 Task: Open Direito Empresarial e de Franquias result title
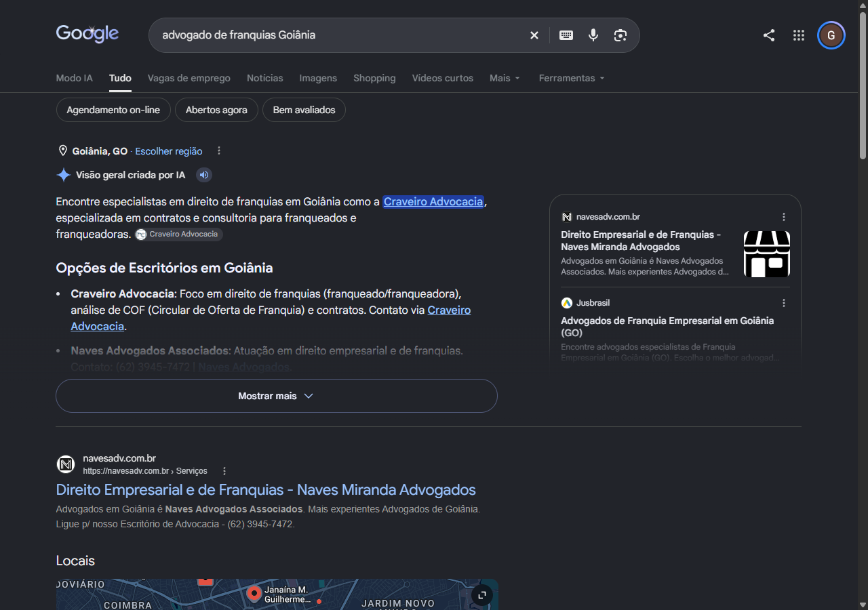pyautogui.click(x=266, y=490)
